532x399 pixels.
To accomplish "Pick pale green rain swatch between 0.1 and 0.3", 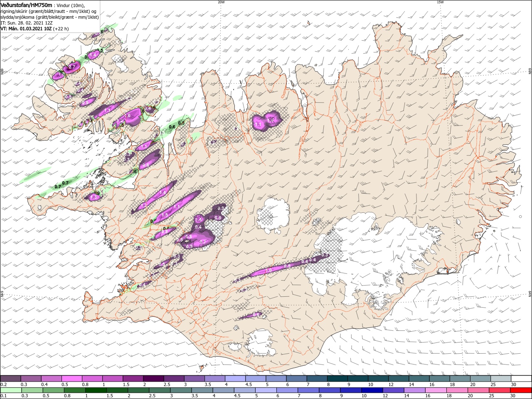I will point(11,390).
